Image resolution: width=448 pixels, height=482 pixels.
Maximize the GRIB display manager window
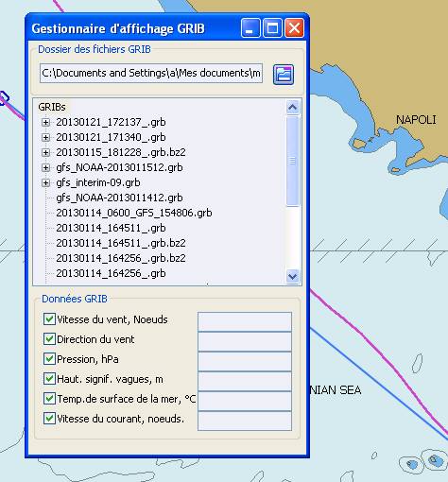click(272, 28)
